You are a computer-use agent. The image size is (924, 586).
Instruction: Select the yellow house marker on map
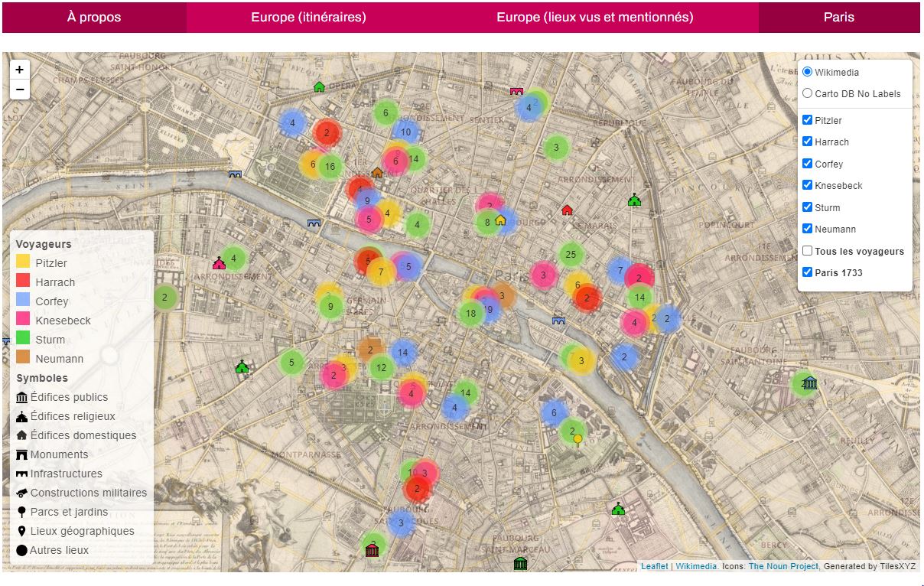coord(500,220)
